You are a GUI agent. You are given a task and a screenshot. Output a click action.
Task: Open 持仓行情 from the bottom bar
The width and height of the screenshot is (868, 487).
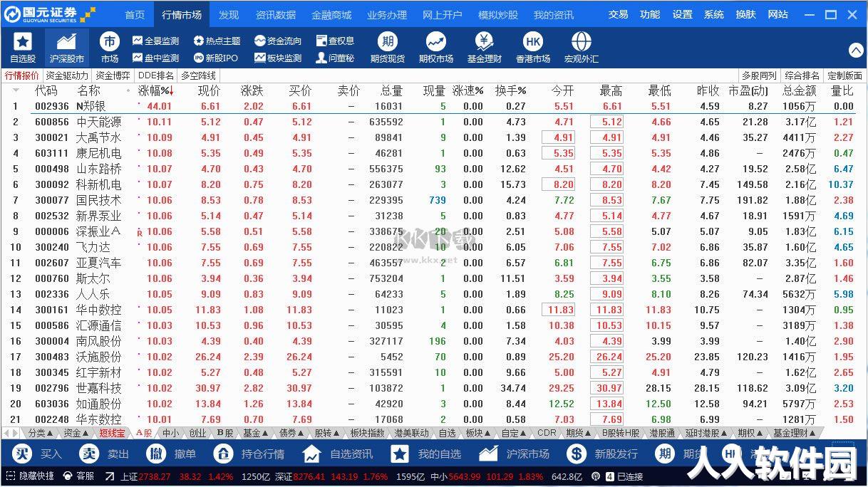point(249,454)
